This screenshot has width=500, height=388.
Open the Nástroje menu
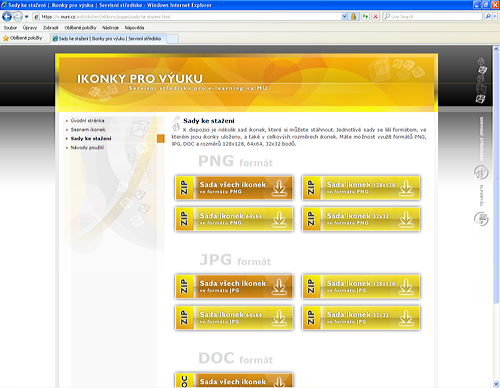pyautogui.click(x=110, y=28)
